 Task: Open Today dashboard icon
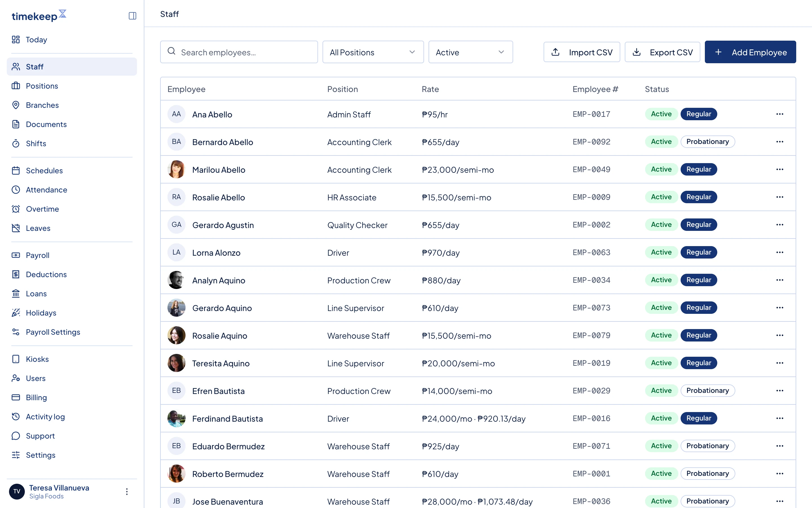pyautogui.click(x=16, y=40)
